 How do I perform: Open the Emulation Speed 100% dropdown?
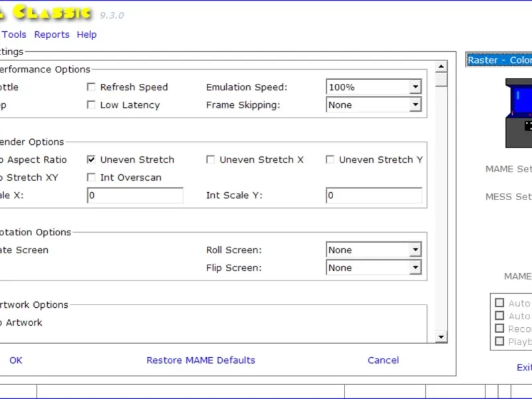click(374, 87)
